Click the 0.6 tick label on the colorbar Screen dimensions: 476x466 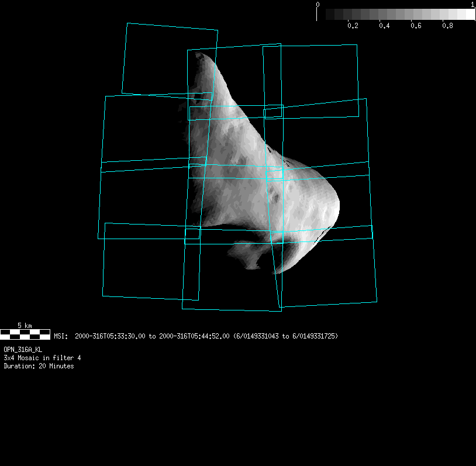coord(416,26)
